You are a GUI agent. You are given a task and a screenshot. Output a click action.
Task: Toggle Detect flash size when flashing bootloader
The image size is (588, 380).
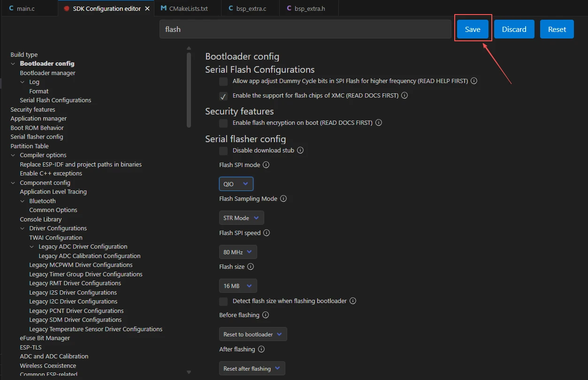(223, 301)
